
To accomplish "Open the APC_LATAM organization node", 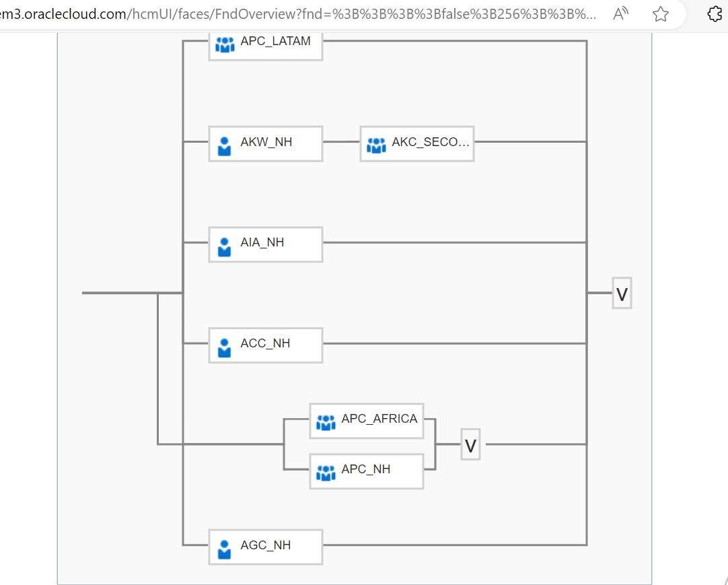I will [265, 44].
